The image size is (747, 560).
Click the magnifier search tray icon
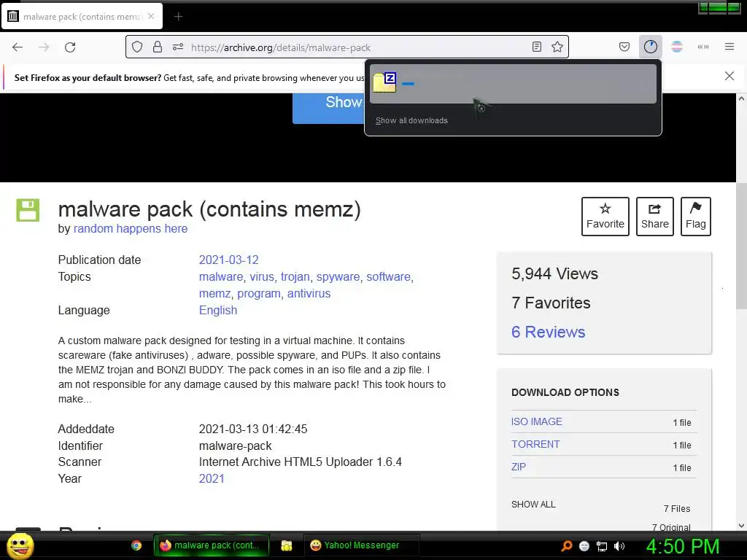[566, 546]
